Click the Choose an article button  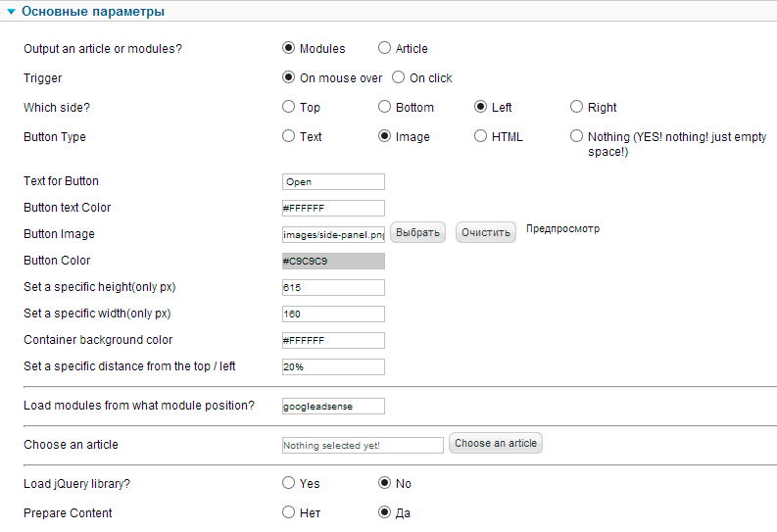click(496, 443)
